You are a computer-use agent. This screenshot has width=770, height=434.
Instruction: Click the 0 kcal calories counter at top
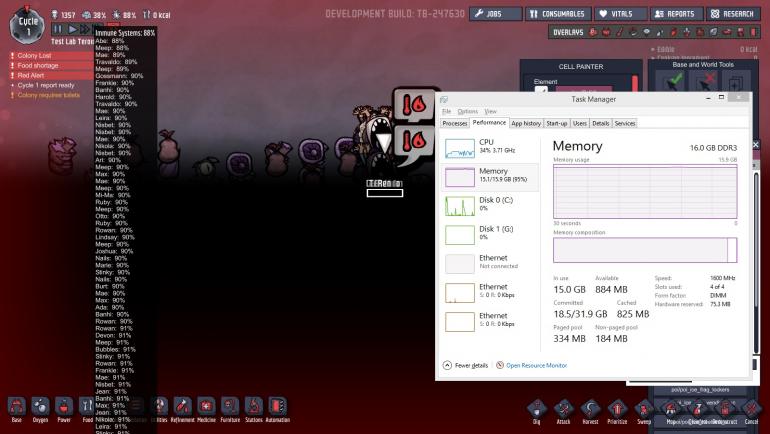click(157, 15)
